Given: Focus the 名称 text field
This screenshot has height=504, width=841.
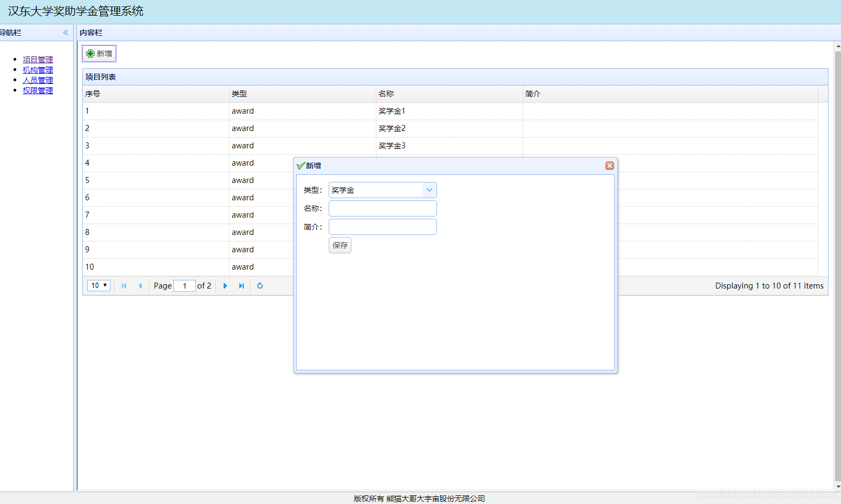Looking at the screenshot, I should click(383, 208).
